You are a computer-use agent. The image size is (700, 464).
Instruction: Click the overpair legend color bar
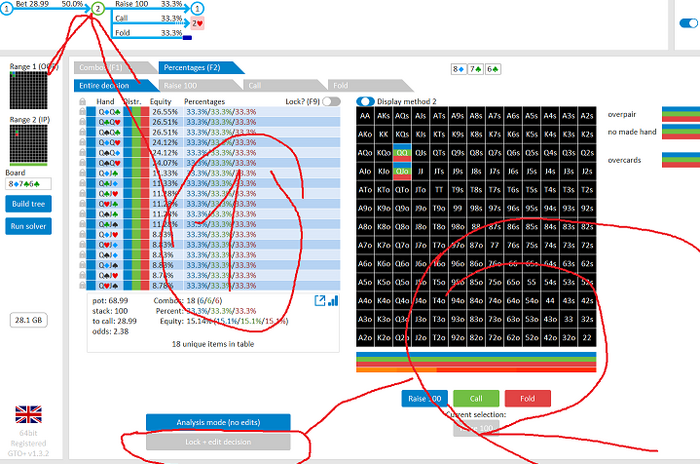click(681, 114)
